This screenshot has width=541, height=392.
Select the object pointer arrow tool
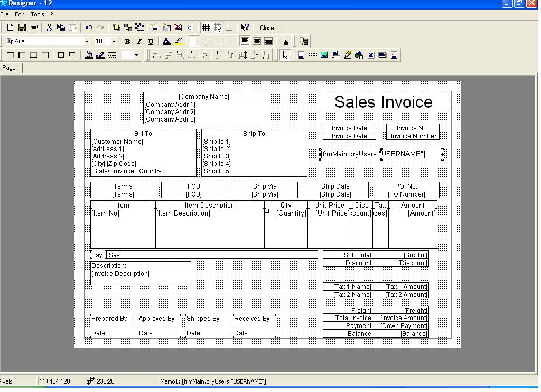click(x=285, y=55)
